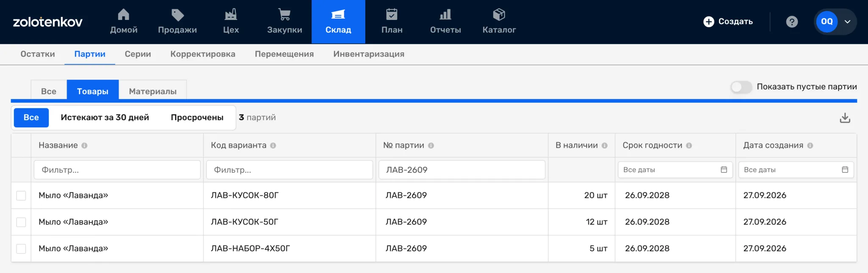Click the OQ user avatar
Screen dimensions: 868x273
(826, 22)
